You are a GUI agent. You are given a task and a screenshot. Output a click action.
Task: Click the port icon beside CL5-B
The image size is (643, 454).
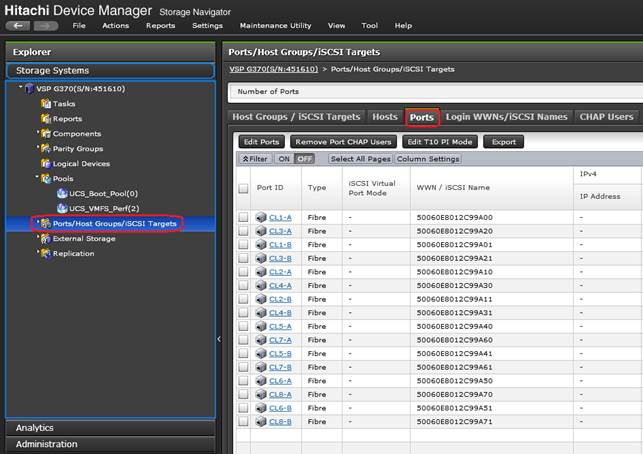pyautogui.click(x=261, y=354)
